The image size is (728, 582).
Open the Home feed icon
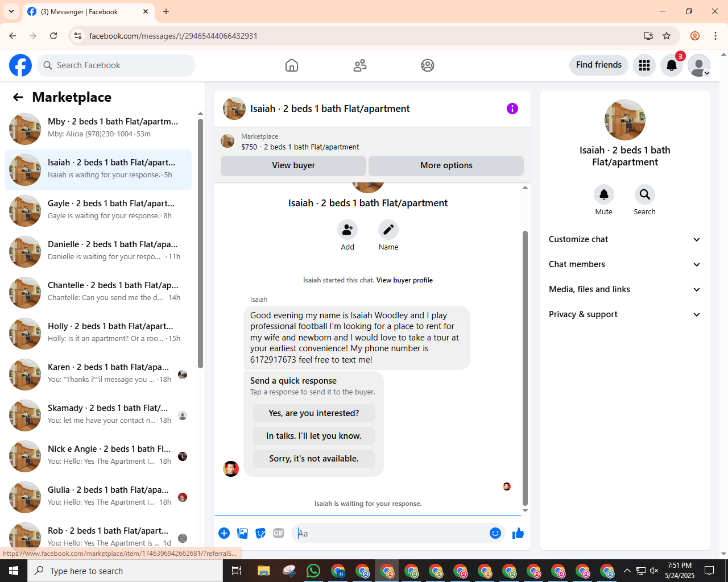(292, 65)
